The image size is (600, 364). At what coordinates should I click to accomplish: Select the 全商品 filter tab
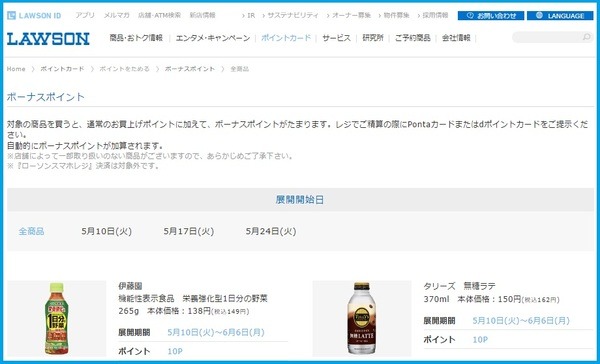click(31, 231)
